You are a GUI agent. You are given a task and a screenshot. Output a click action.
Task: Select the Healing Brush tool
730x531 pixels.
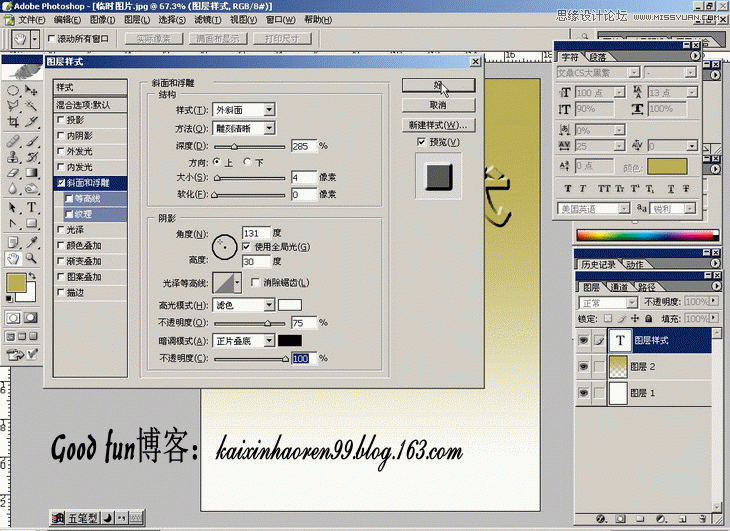[13, 141]
